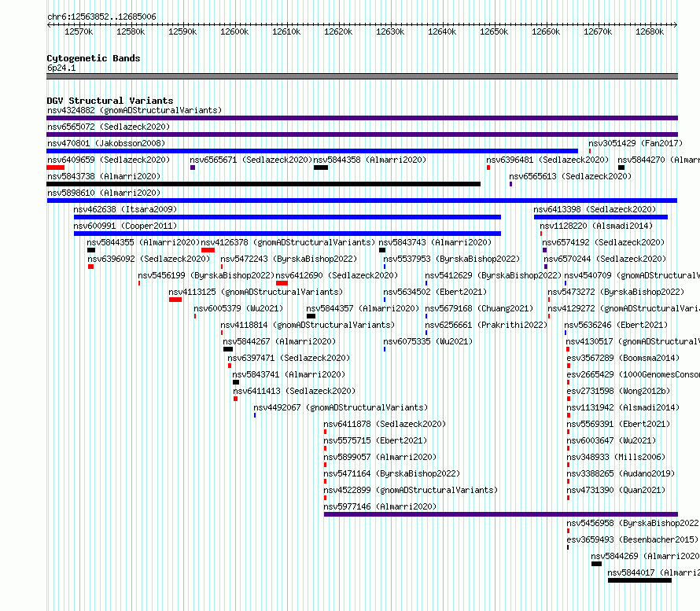
Task: Click the red nsv4126378 gnomAD marker
Action: (208, 250)
